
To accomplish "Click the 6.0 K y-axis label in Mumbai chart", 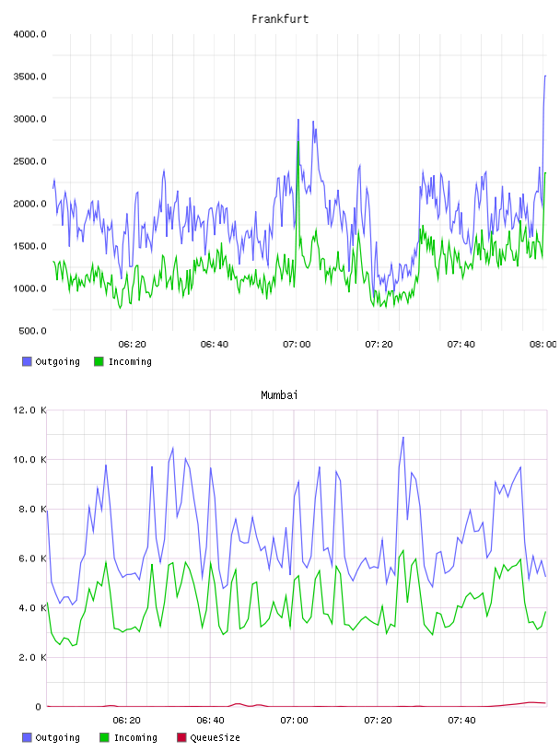I will tap(32, 558).
